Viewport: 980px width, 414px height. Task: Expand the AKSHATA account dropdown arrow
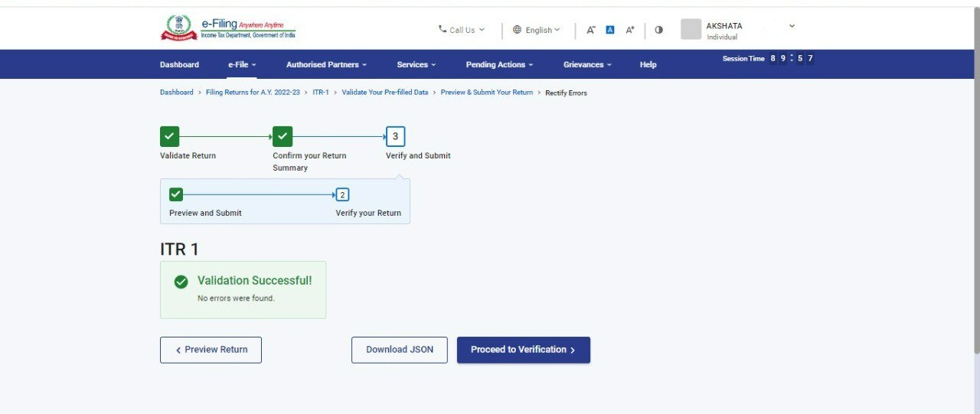click(792, 26)
